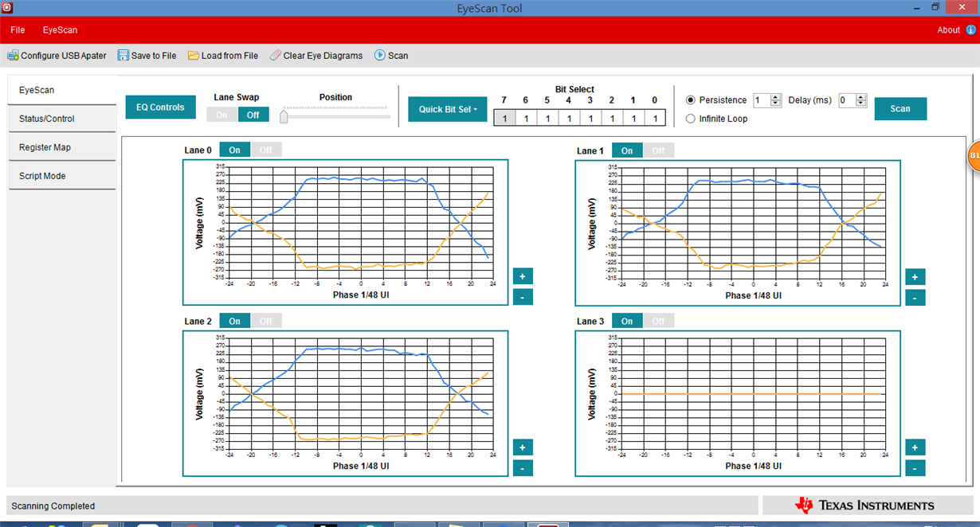
Task: Click the Load from File folder icon
Action: tap(194, 56)
